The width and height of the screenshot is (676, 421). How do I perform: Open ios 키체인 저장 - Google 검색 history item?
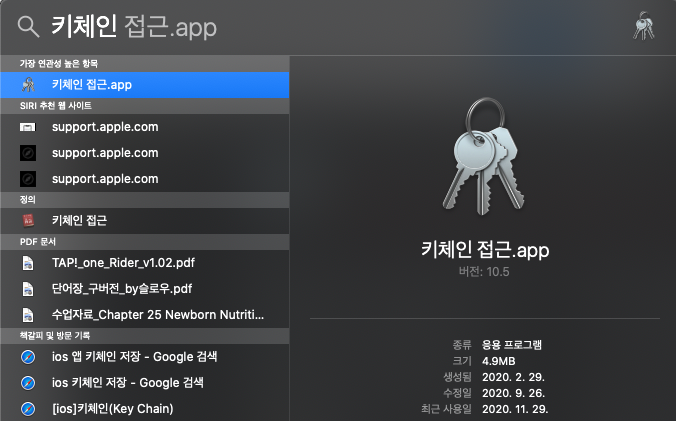click(x=145, y=383)
